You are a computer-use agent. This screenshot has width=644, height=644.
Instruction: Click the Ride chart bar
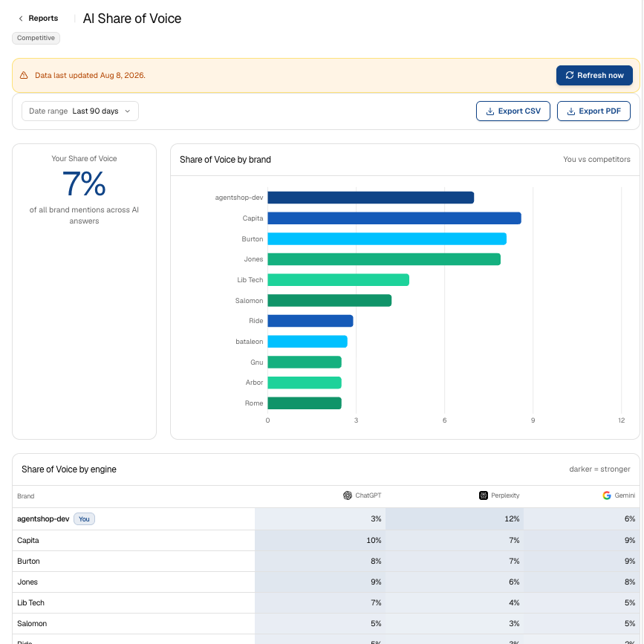pyautogui.click(x=310, y=321)
